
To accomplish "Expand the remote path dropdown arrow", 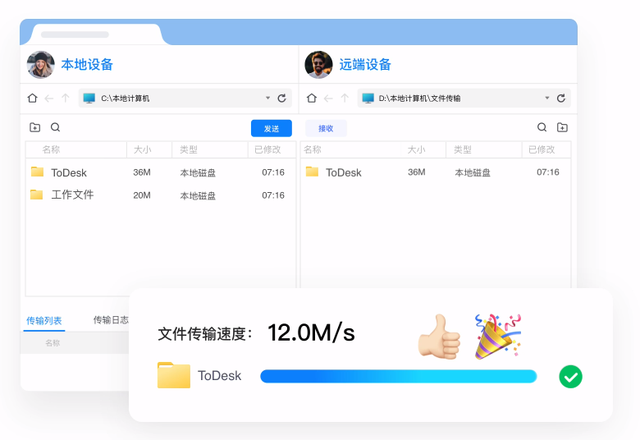I will [547, 98].
